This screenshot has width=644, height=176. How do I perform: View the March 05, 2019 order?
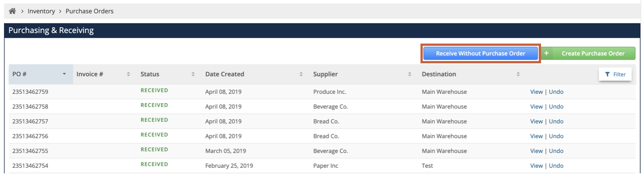[x=537, y=151]
